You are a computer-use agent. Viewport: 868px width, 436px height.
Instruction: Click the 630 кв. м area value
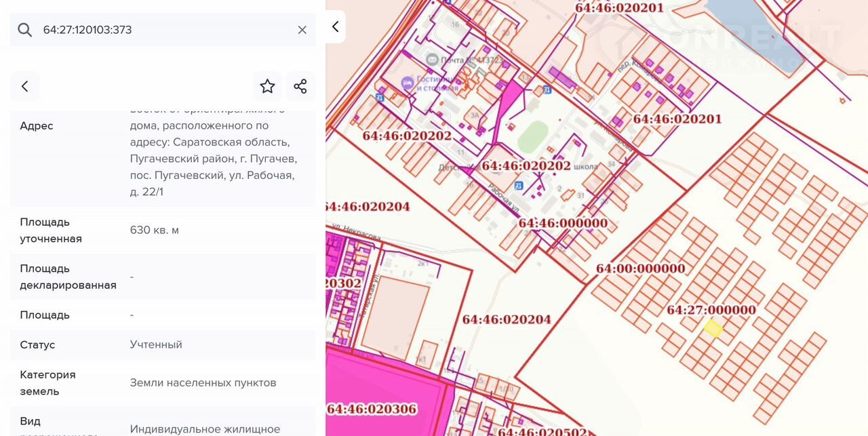[155, 230]
